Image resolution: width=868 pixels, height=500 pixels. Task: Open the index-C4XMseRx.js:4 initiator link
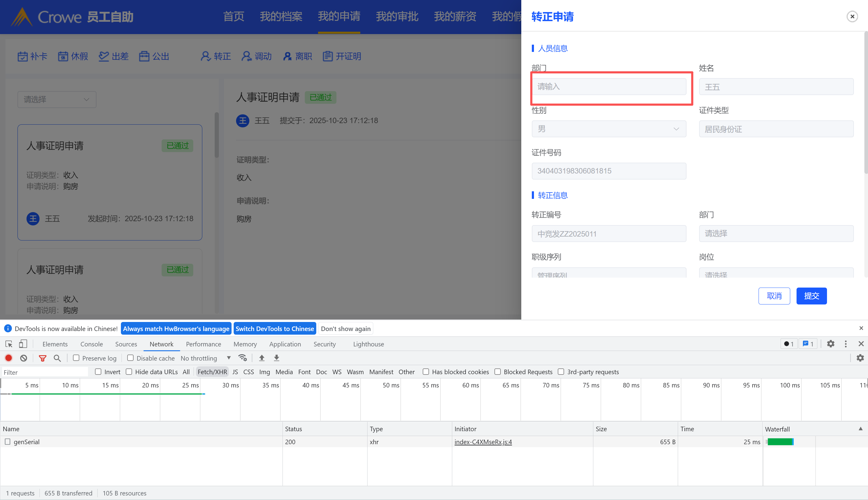[483, 442]
